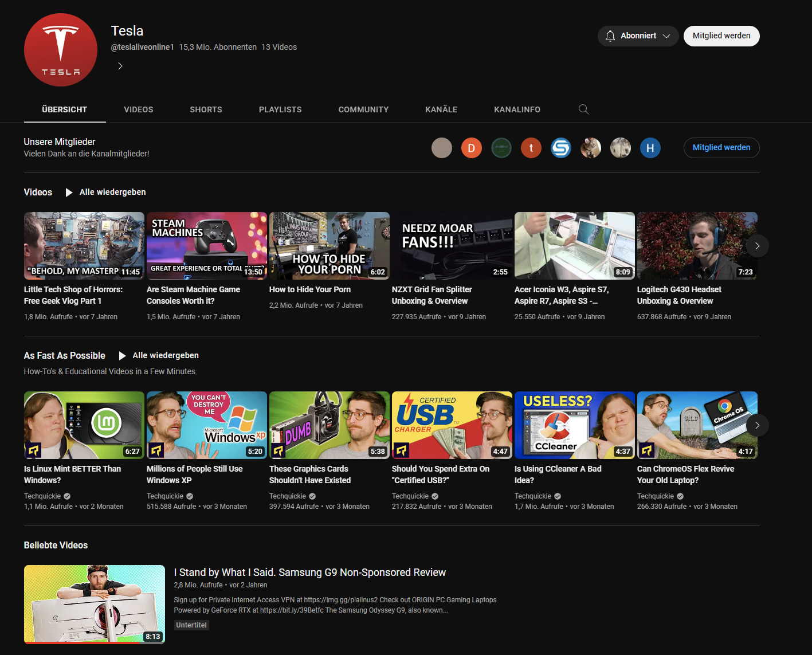
Task: Show next videos with Videos row arrow
Action: pos(757,246)
